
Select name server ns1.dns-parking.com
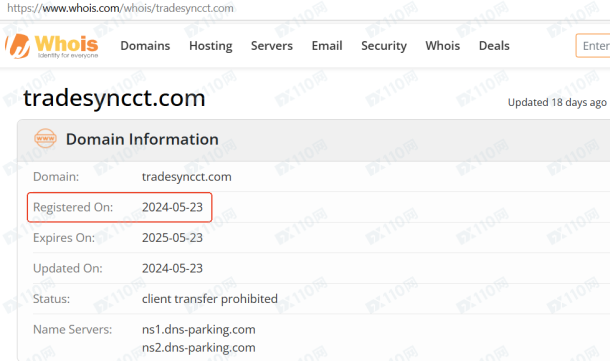tap(199, 329)
